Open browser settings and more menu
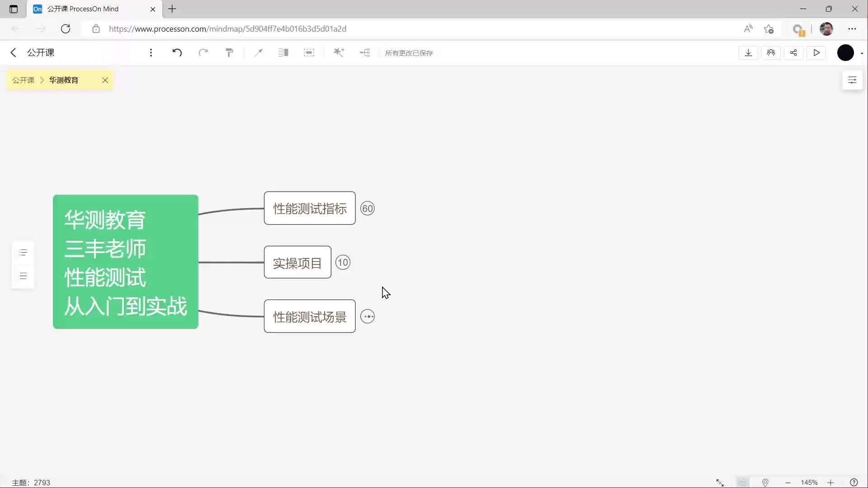Screen dimensions: 868x488 [852, 29]
